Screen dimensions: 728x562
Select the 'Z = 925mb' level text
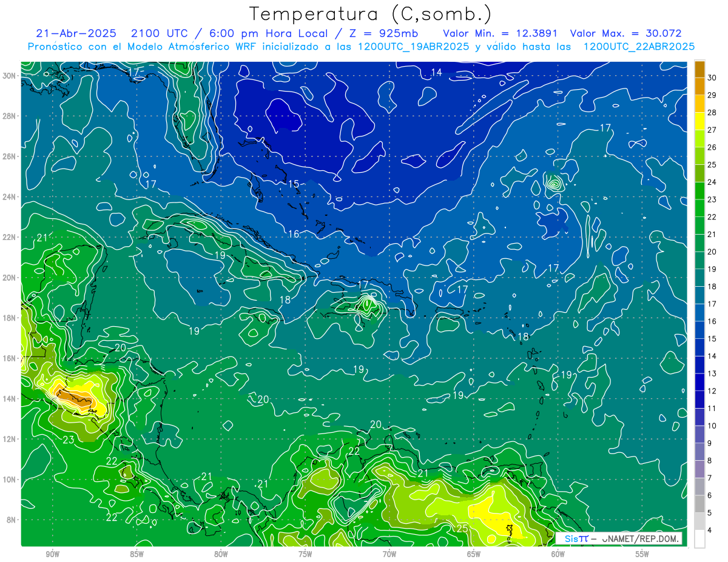click(x=383, y=33)
